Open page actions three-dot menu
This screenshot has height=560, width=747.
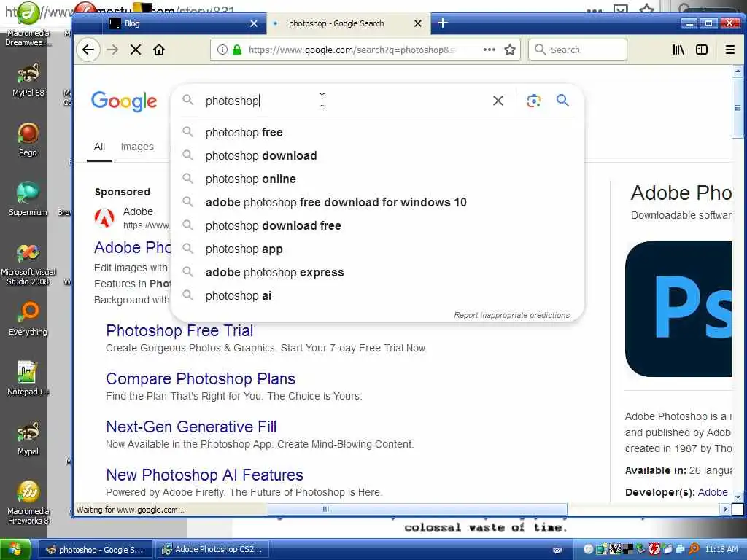click(x=489, y=50)
